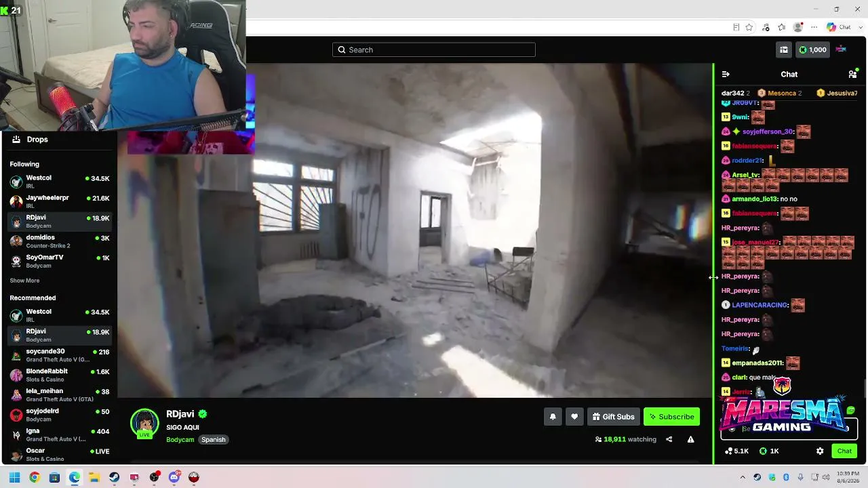Open Discord from the taskbar
868x488 pixels.
click(x=174, y=477)
